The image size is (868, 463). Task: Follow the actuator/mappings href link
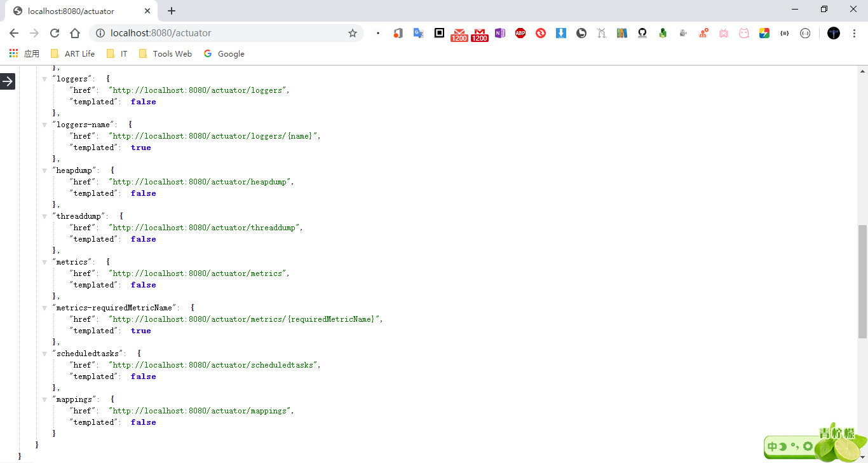(x=200, y=411)
